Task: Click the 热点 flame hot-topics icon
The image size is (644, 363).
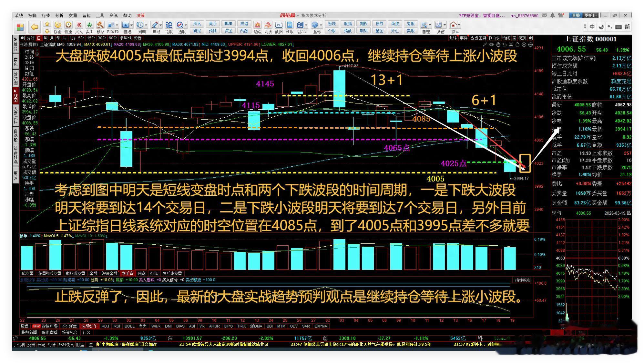Action: point(258,25)
